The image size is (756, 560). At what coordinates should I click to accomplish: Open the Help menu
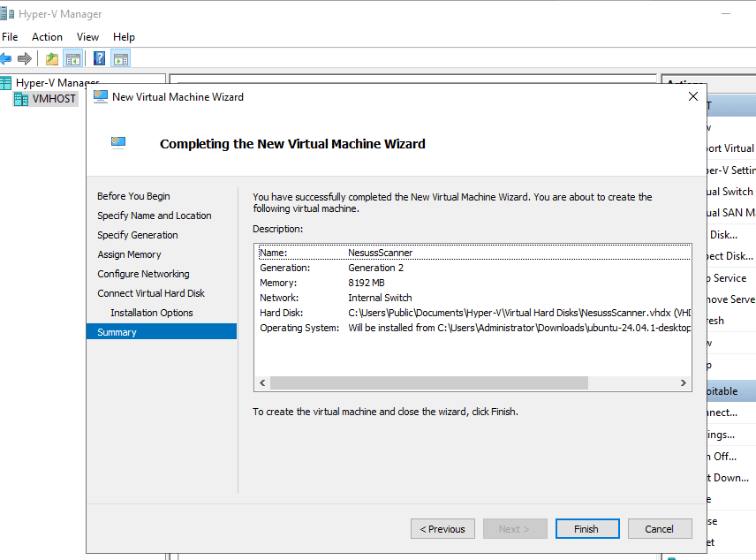[x=124, y=37]
